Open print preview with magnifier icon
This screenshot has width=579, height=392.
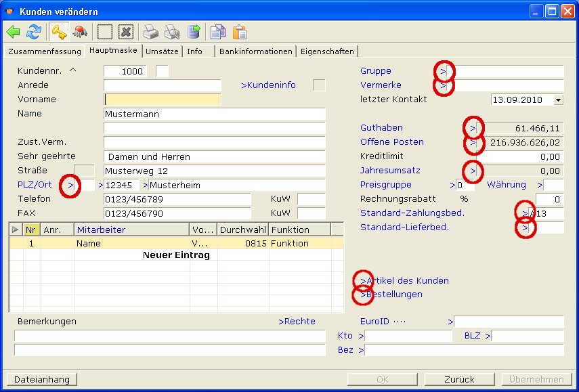pyautogui.click(x=173, y=32)
